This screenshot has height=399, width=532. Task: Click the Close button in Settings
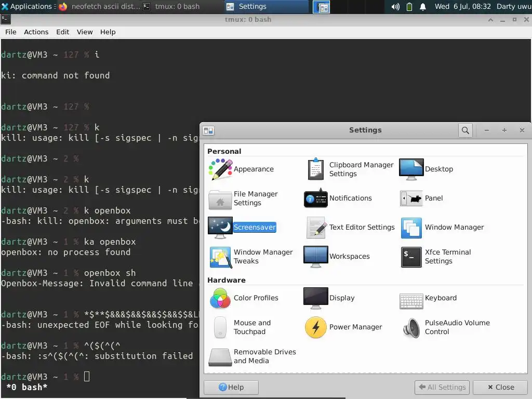coord(501,387)
